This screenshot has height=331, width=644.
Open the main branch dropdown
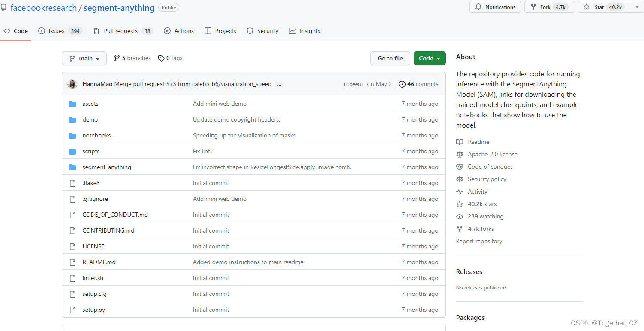(84, 58)
